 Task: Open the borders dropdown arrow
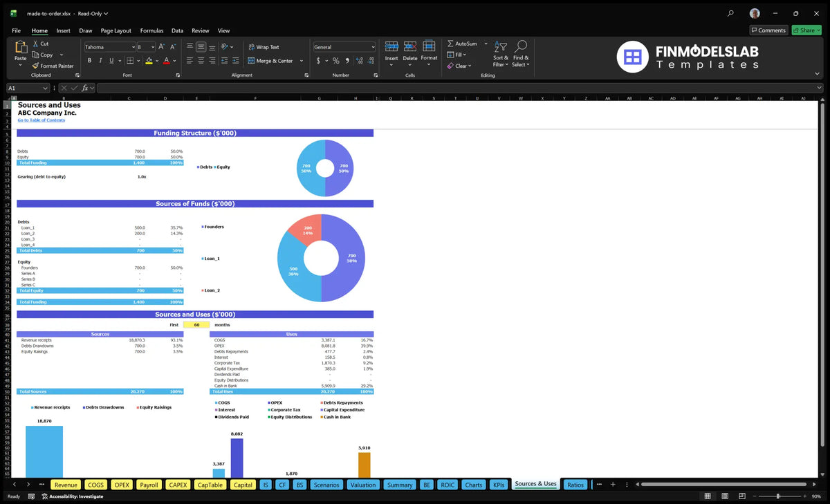pos(138,61)
